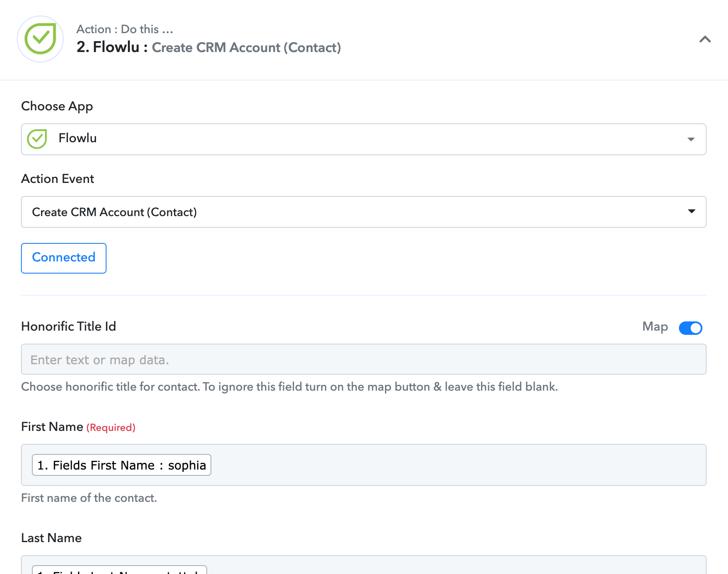
Task: Click inside the First Name input field
Action: [364, 465]
